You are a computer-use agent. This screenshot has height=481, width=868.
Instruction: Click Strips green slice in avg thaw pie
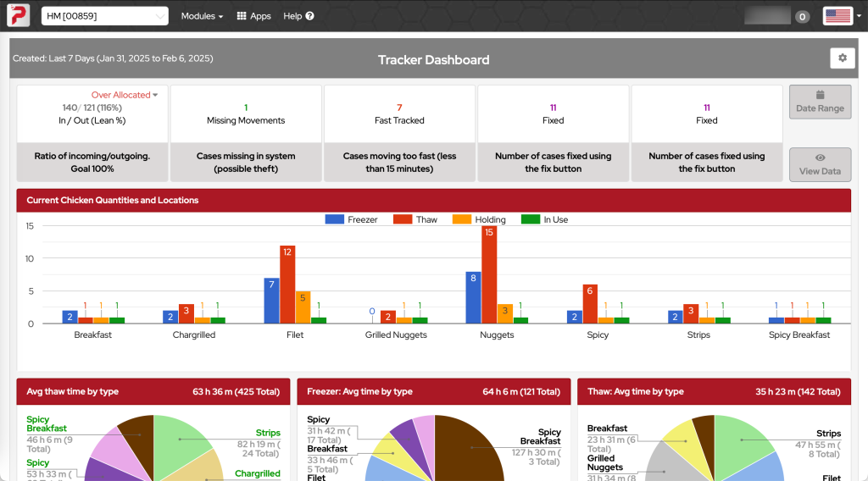point(180,440)
